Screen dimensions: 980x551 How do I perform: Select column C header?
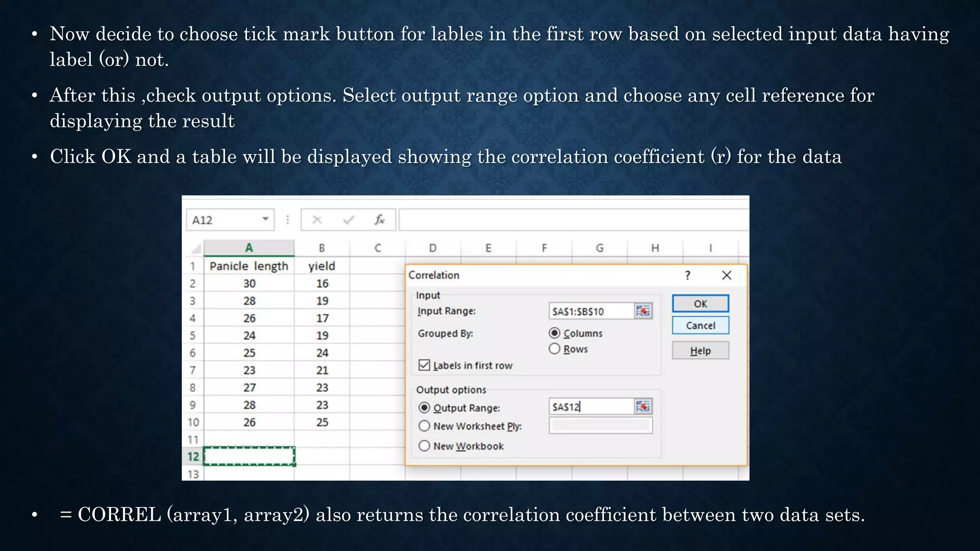pos(378,248)
